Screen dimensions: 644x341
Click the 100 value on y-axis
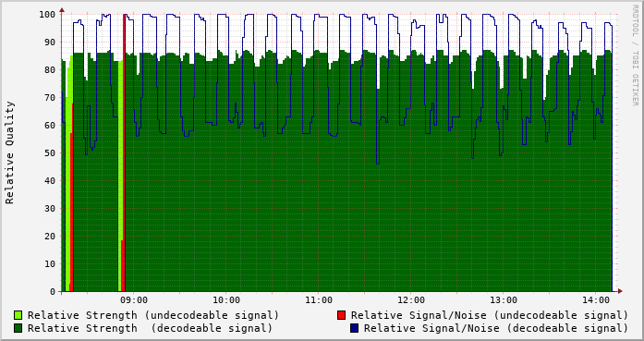[47, 15]
